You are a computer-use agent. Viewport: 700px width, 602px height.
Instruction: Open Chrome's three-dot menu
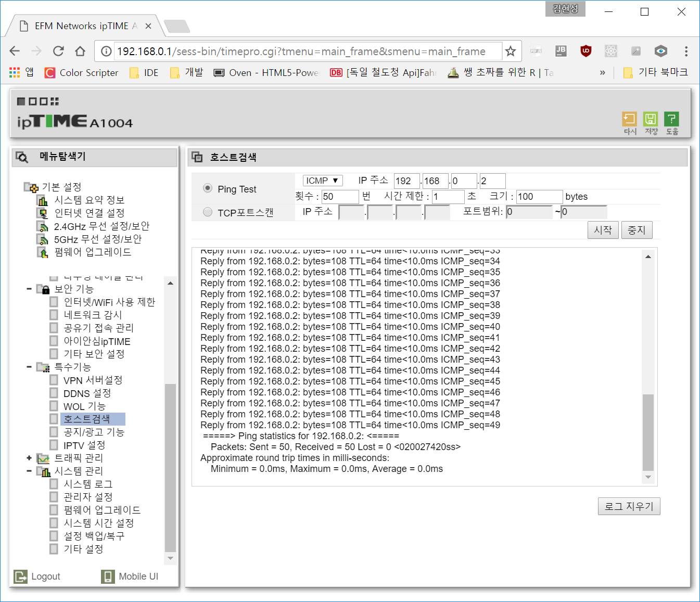tap(686, 51)
